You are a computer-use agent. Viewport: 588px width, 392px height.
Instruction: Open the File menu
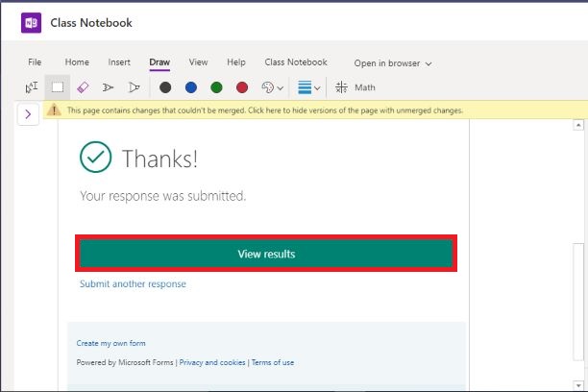pos(35,62)
